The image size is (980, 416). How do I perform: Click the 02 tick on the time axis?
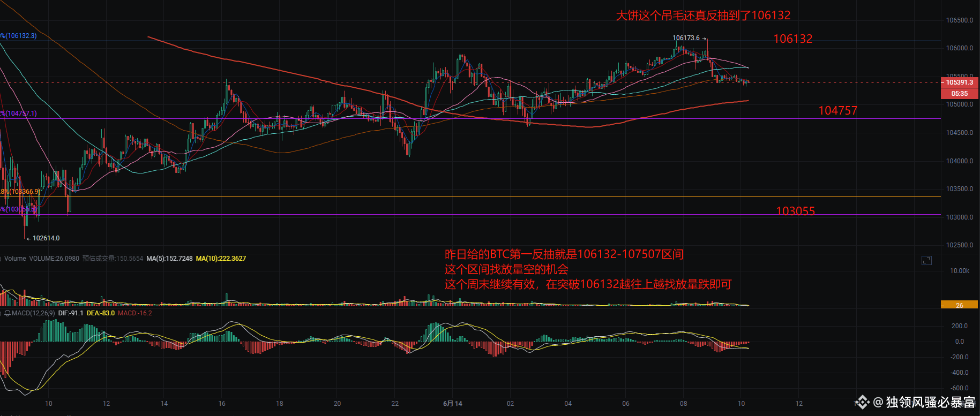(x=510, y=404)
